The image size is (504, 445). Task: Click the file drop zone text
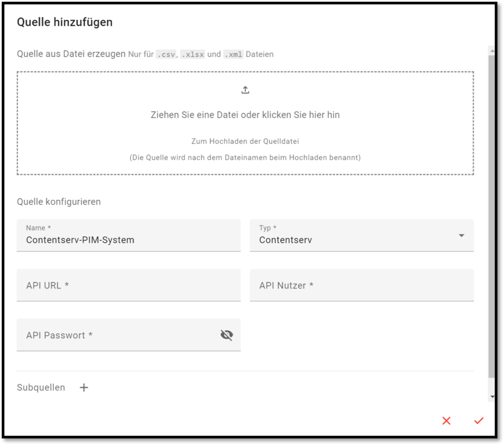tap(245, 115)
